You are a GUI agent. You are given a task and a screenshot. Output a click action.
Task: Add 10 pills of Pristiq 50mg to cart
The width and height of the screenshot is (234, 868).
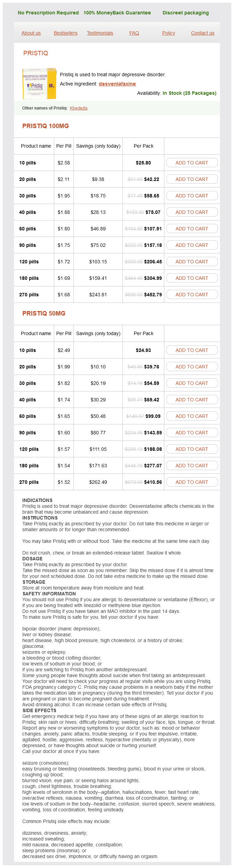[192, 350]
